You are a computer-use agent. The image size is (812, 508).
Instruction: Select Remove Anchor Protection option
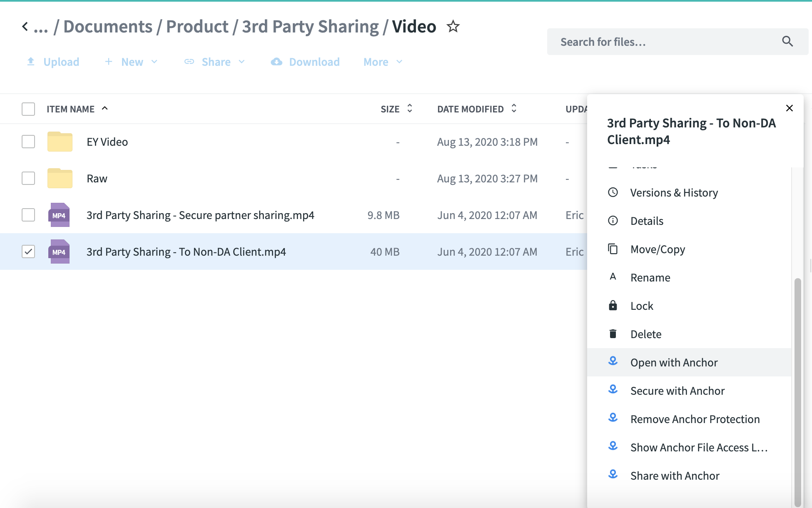point(695,419)
